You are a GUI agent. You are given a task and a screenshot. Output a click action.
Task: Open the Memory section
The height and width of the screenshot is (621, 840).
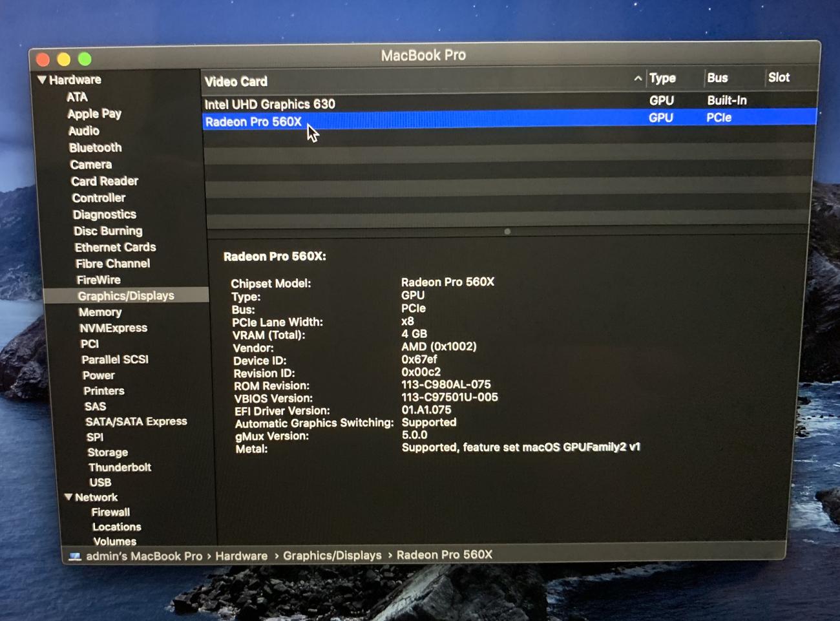click(100, 312)
